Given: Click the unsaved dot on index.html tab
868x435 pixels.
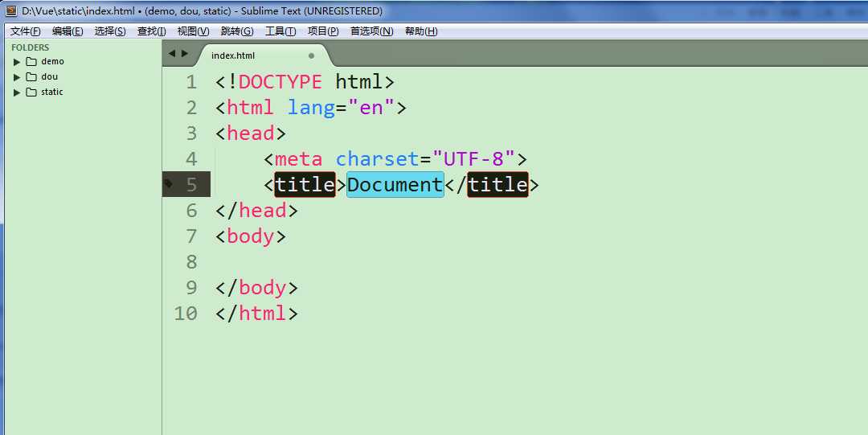Looking at the screenshot, I should tap(311, 55).
